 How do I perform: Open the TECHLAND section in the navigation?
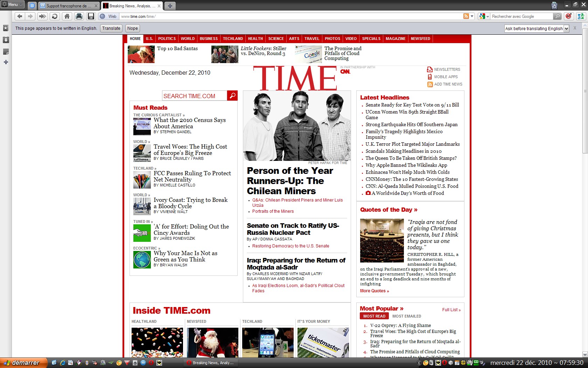click(233, 39)
